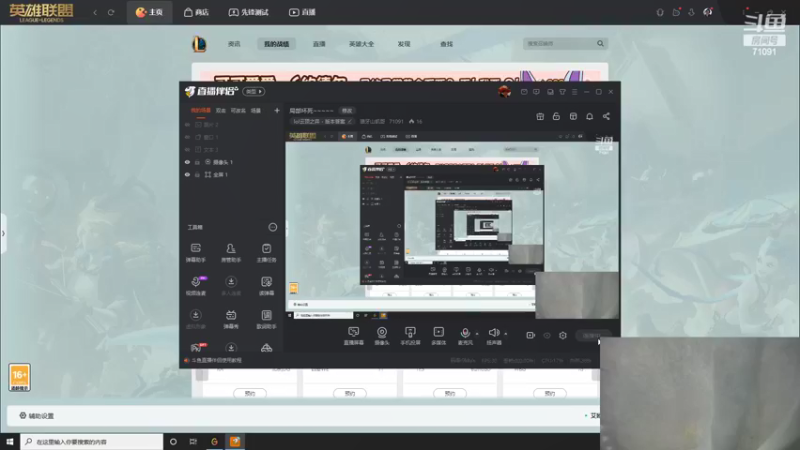This screenshot has width=800, height=450.
Task: Open the 读弹幕 tool
Action: click(x=266, y=286)
